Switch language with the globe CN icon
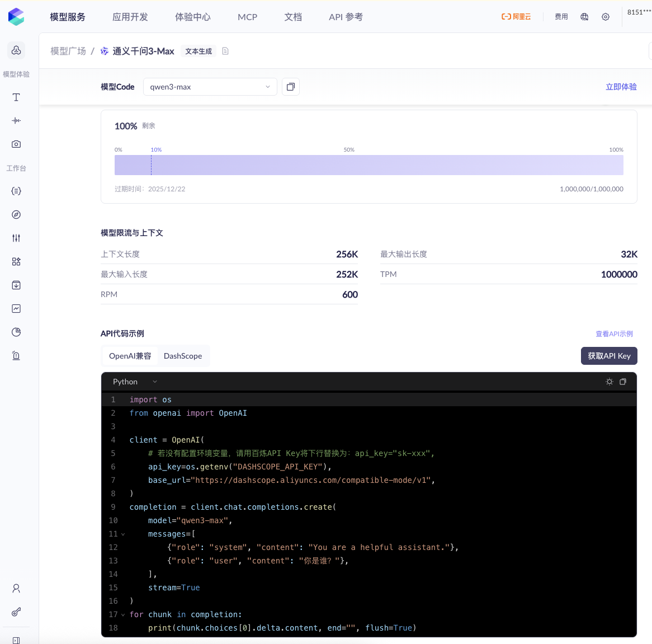The width and height of the screenshot is (652, 644). 584,17
